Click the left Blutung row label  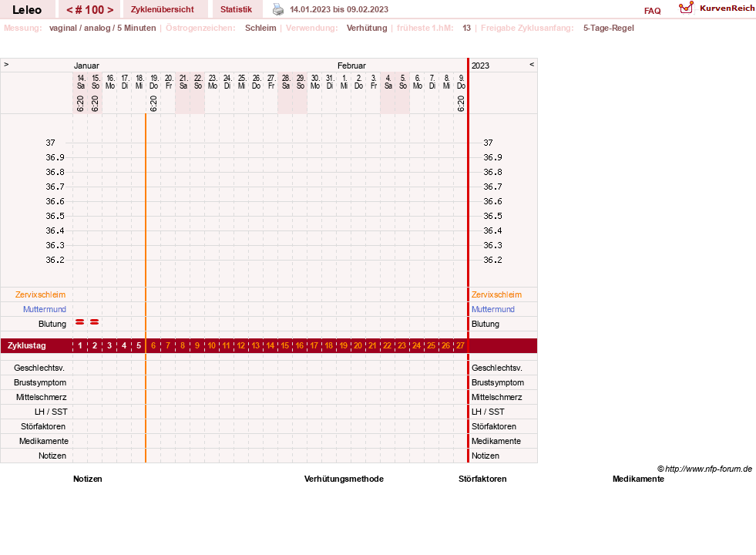click(52, 324)
